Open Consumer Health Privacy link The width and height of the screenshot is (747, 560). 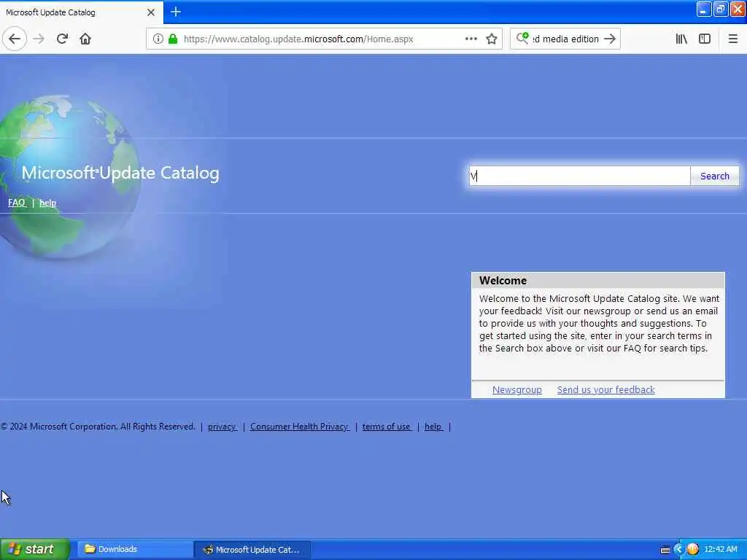300,427
